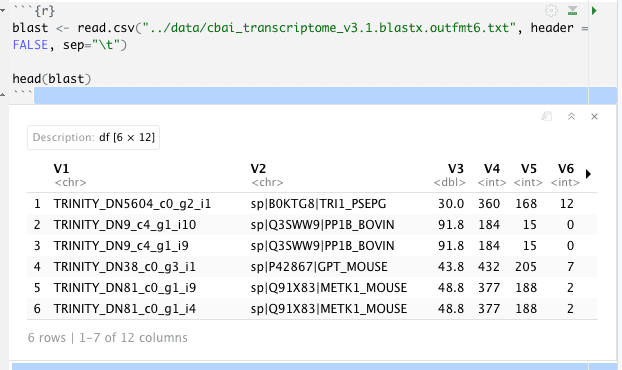Select cell TRINITY_DN5604_c0_g2_i1

coord(132,204)
